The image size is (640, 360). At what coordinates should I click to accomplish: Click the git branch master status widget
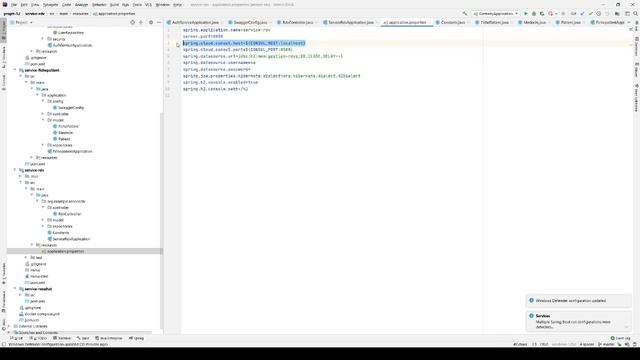click(x=607, y=344)
